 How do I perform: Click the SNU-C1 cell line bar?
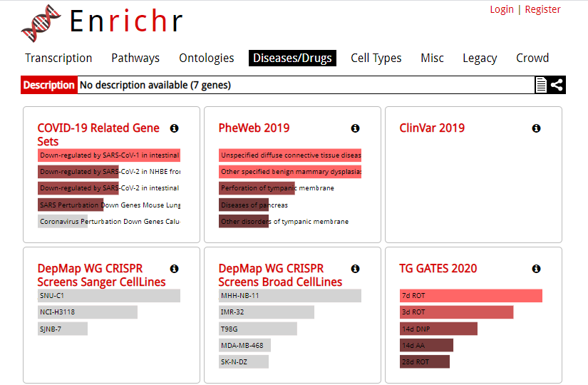click(109, 296)
